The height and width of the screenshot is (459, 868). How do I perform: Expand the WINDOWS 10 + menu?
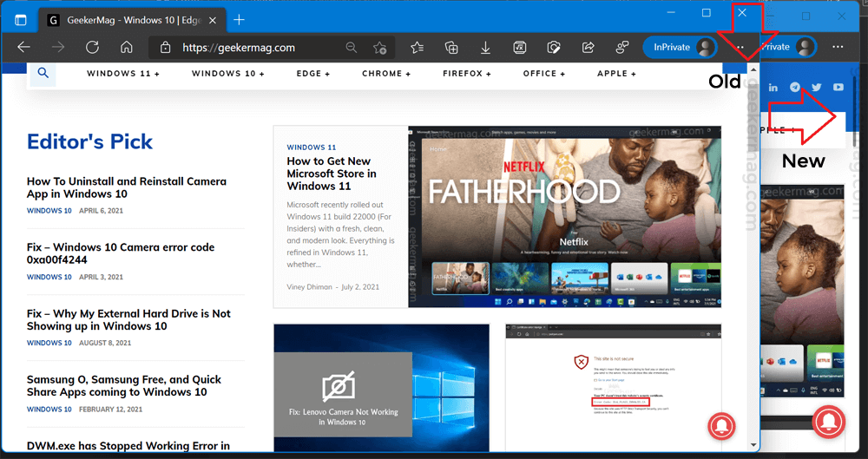pyautogui.click(x=228, y=74)
